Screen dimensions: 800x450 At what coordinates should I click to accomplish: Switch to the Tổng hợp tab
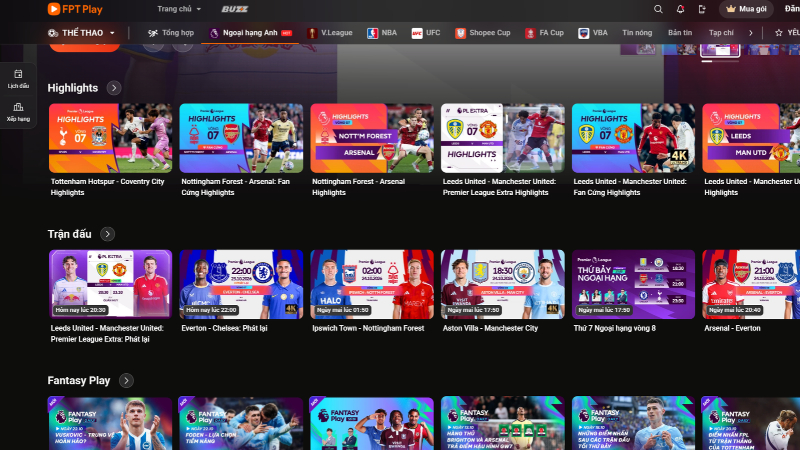(x=171, y=33)
